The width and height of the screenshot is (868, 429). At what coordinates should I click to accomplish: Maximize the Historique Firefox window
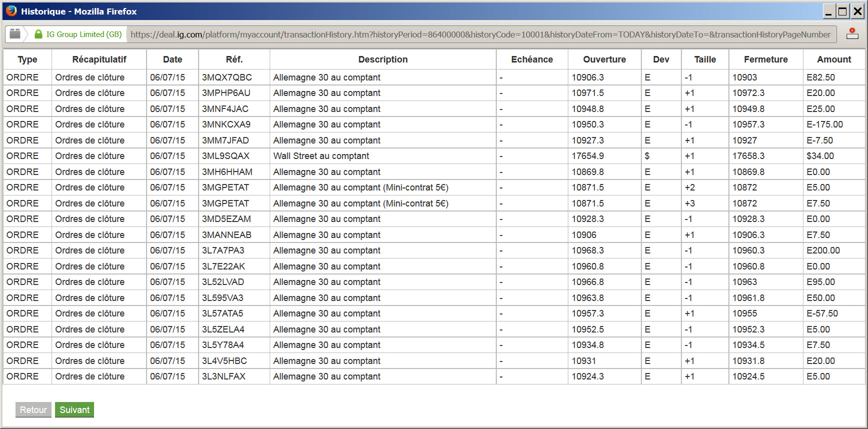843,11
